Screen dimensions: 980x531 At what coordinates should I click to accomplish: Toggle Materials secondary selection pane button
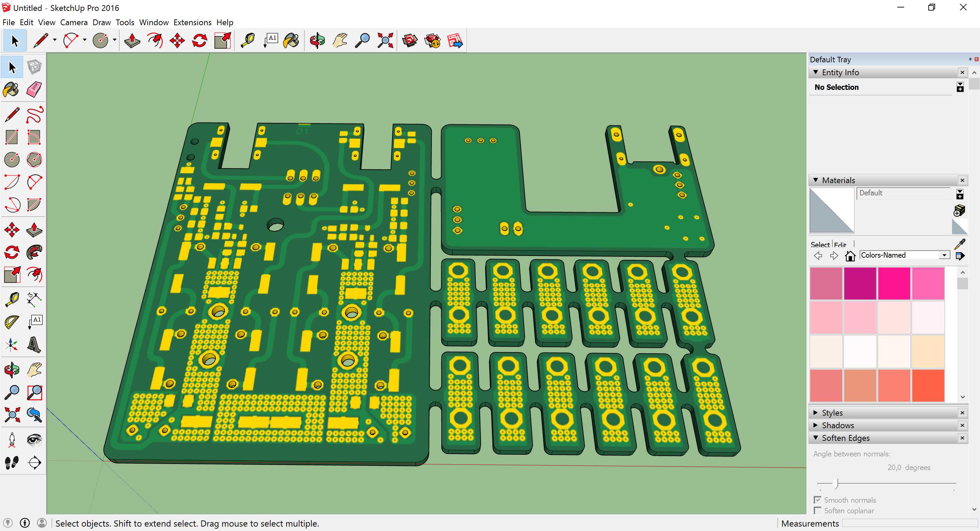[960, 194]
